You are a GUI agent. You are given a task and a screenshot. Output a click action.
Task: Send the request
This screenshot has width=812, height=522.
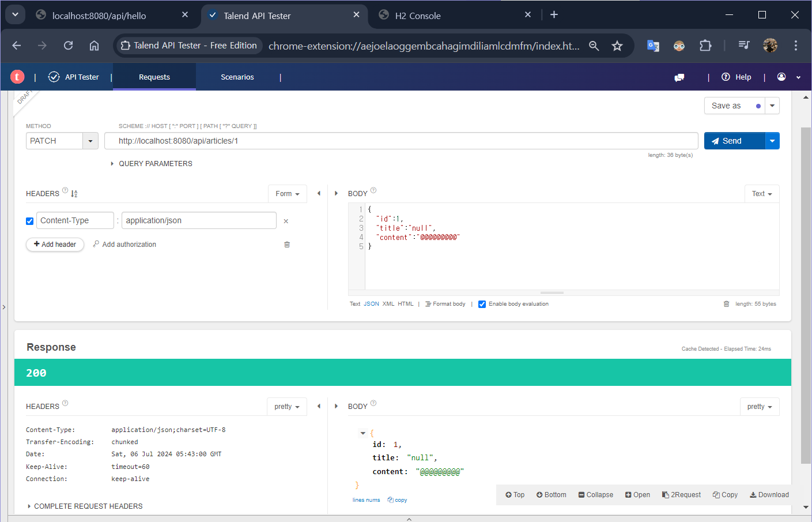tap(734, 141)
